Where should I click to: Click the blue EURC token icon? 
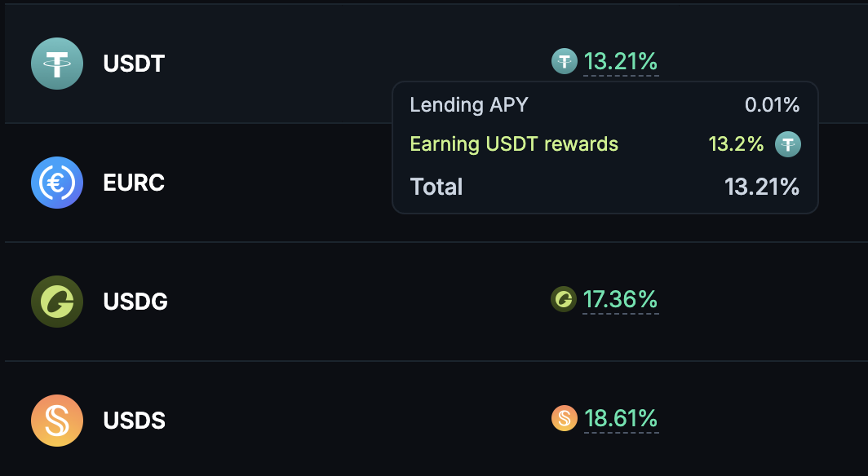(x=57, y=183)
